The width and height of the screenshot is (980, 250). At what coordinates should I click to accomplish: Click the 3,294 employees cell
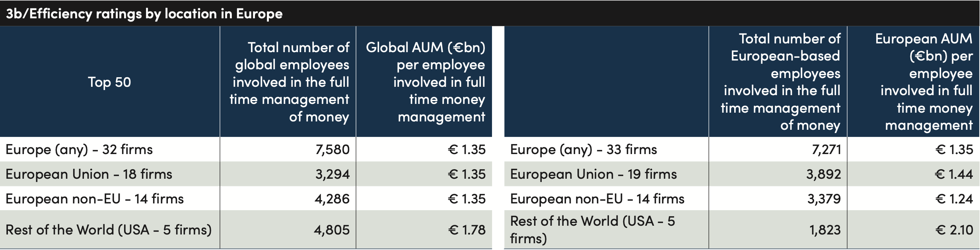pos(332,174)
